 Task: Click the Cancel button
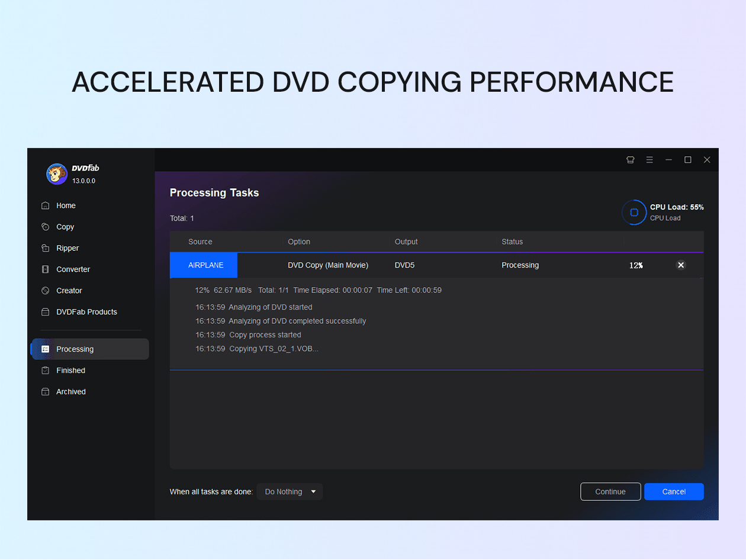(674, 491)
